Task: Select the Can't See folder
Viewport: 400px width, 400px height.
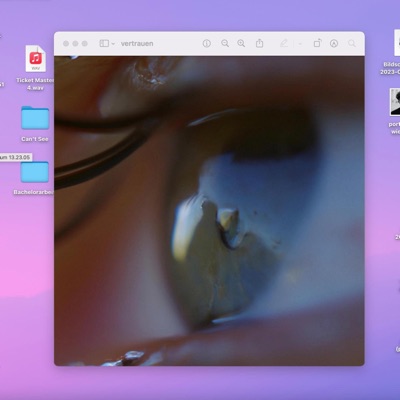Action: point(35,118)
